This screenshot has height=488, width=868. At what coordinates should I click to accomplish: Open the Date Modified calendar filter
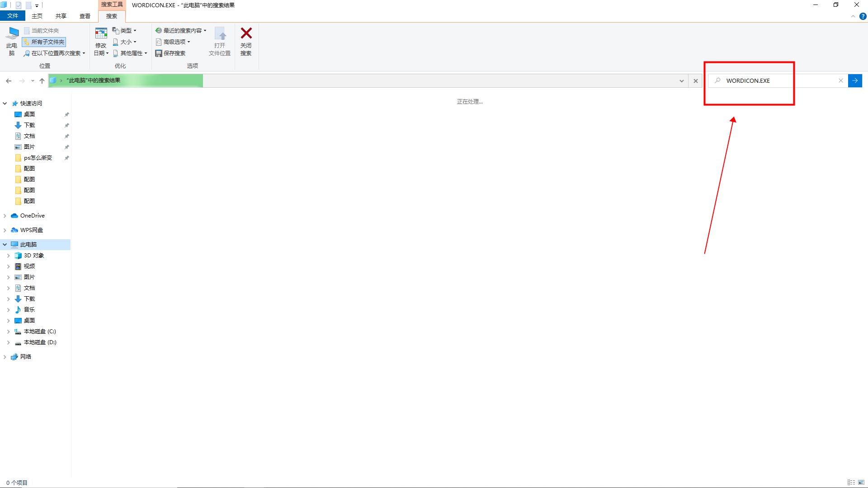pos(101,33)
